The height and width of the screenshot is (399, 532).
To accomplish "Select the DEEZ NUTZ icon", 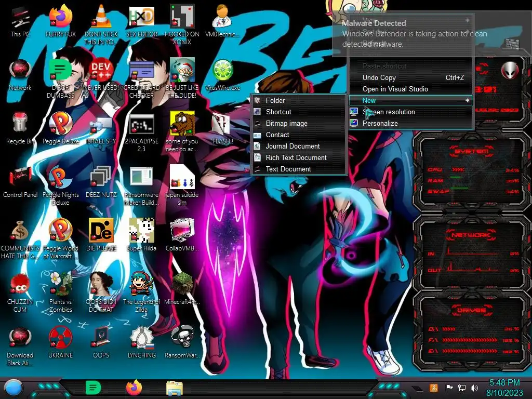I will pos(101,182).
